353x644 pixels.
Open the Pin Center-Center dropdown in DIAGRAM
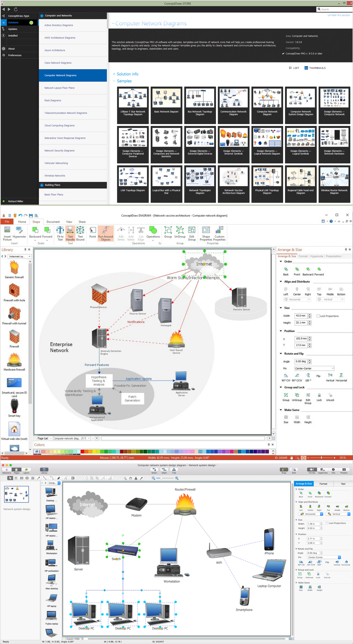(314, 368)
